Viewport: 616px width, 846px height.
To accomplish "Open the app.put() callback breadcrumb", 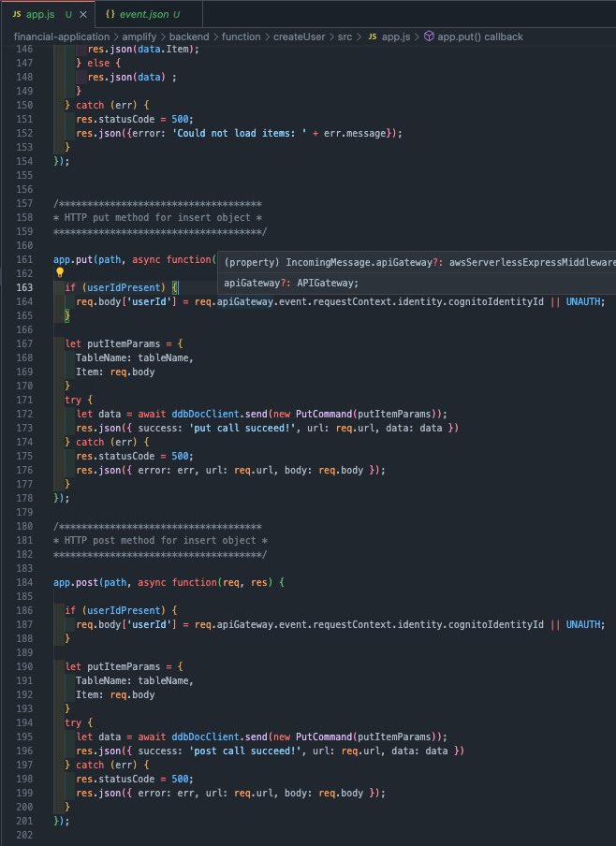I will tap(480, 36).
